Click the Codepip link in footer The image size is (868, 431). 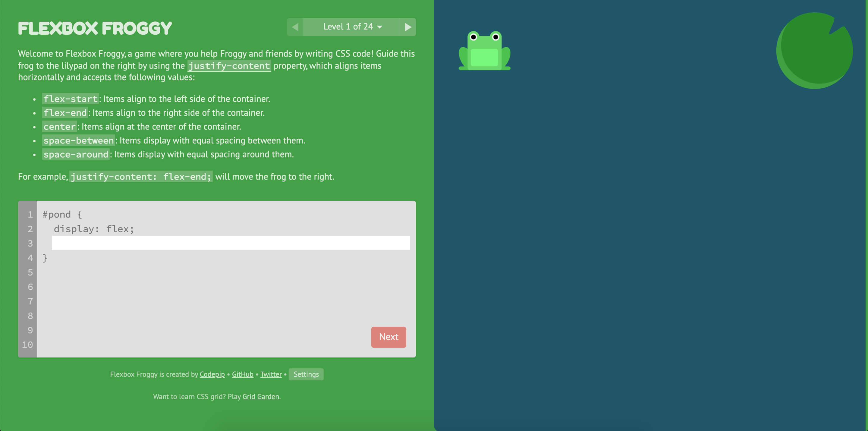point(212,375)
